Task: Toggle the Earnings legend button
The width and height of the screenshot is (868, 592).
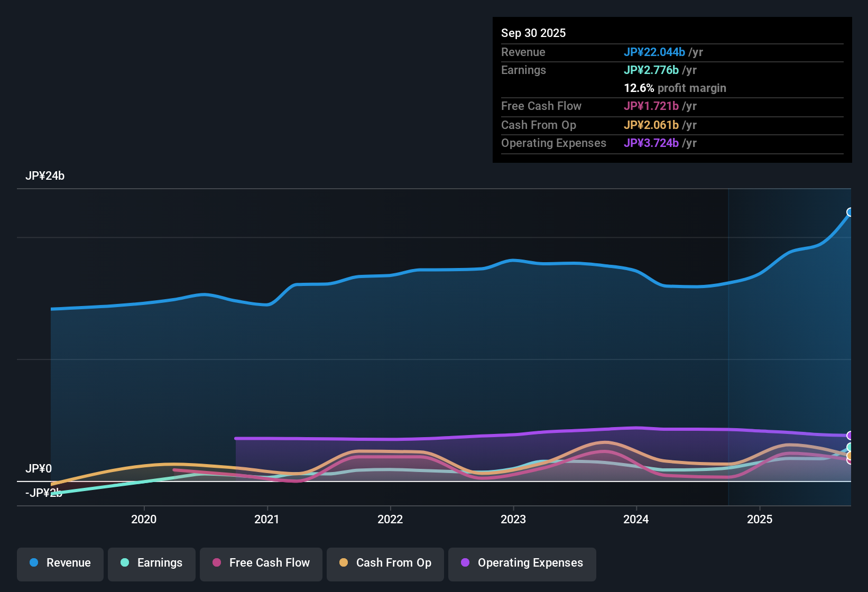Action: (152, 563)
